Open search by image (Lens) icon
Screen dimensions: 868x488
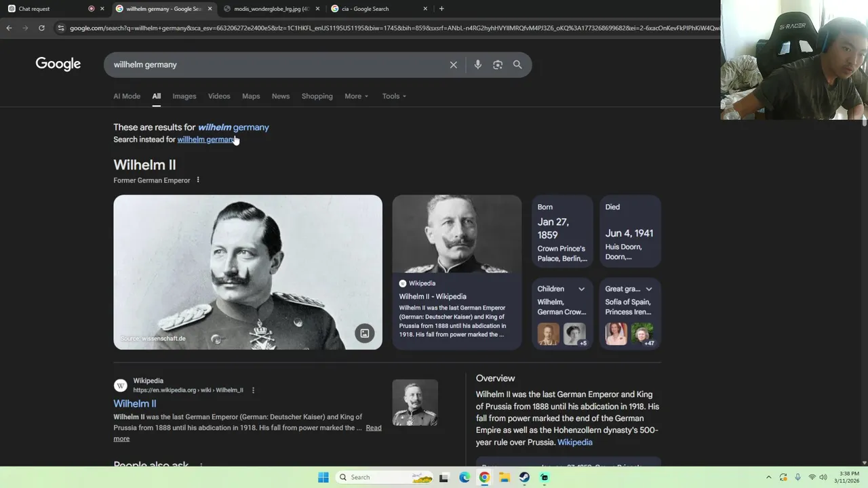coord(498,64)
